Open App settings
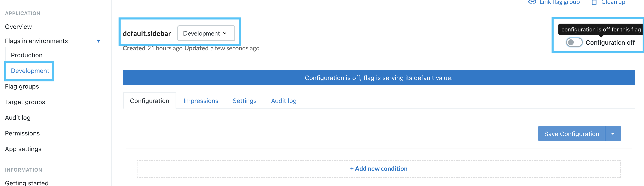The height and width of the screenshot is (186, 644). [23, 149]
